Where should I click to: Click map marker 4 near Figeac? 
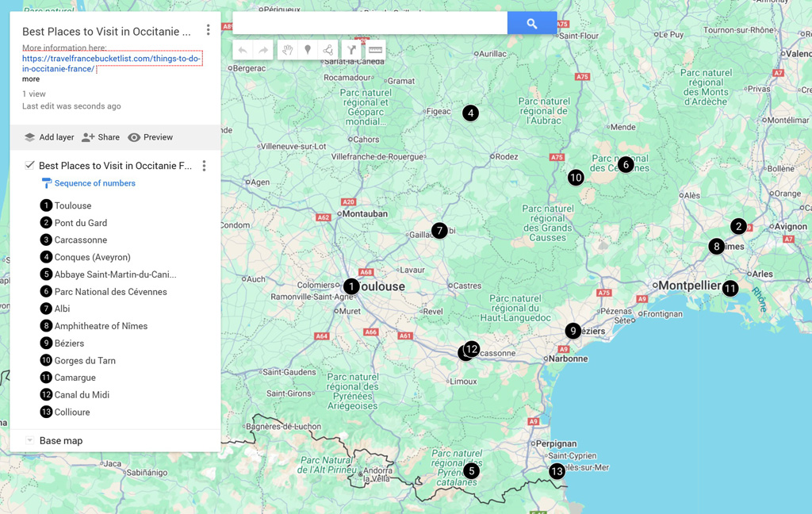470,113
